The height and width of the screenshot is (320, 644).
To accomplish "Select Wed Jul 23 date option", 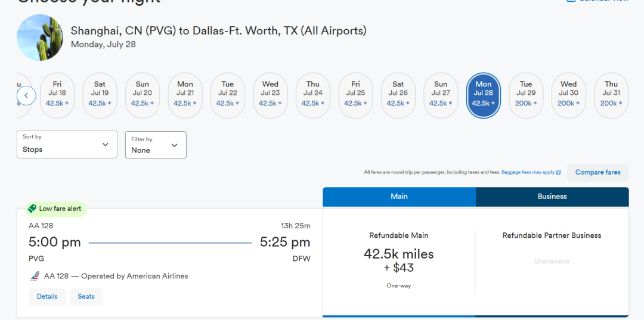I will [270, 95].
